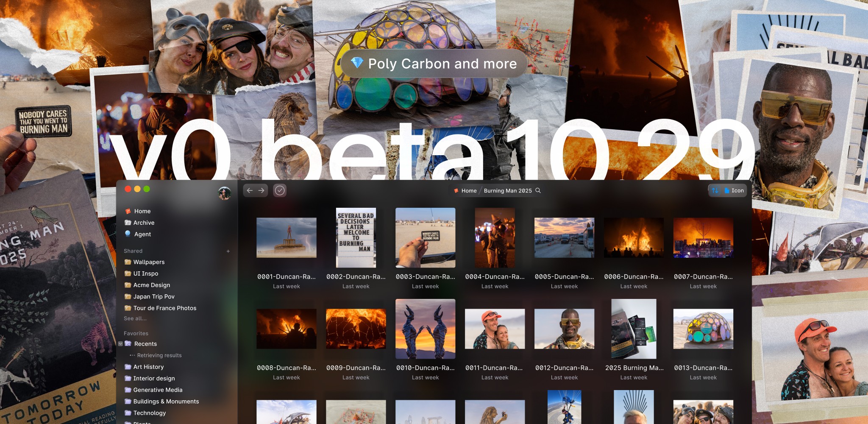Click Home in the breadcrumb path
Screen dimensions: 868x424
465,190
